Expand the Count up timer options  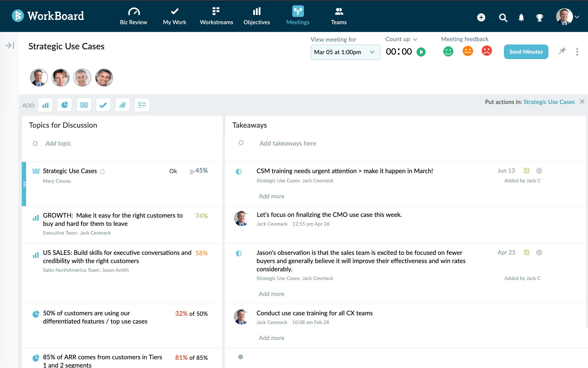[415, 39]
